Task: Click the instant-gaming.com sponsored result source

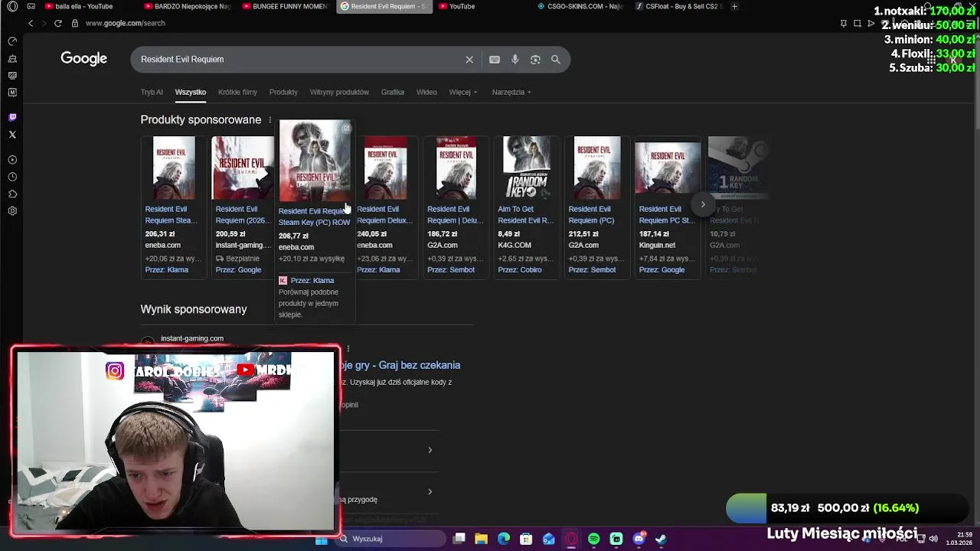Action: coord(192,338)
